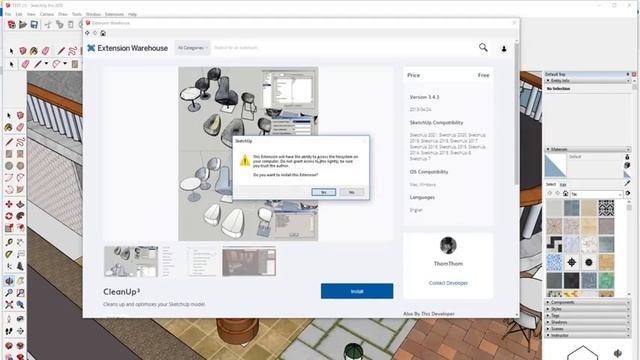Image resolution: width=640 pixels, height=360 pixels.
Task: Switch to the Edit tab in Materials
Action: coord(563,184)
